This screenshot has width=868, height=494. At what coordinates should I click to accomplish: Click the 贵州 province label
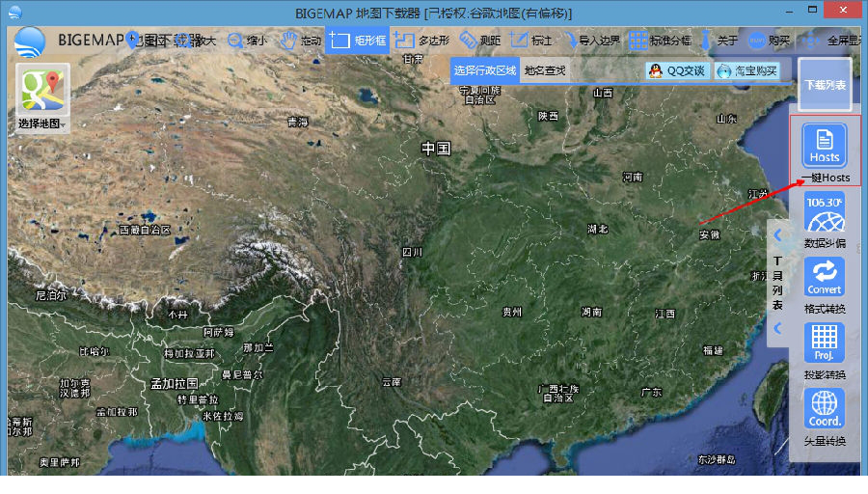tap(512, 313)
